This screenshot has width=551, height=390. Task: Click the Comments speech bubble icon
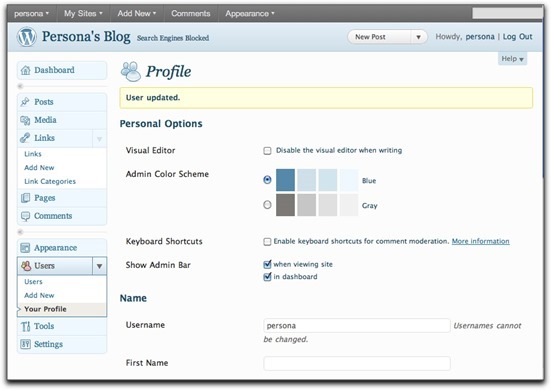tap(25, 216)
